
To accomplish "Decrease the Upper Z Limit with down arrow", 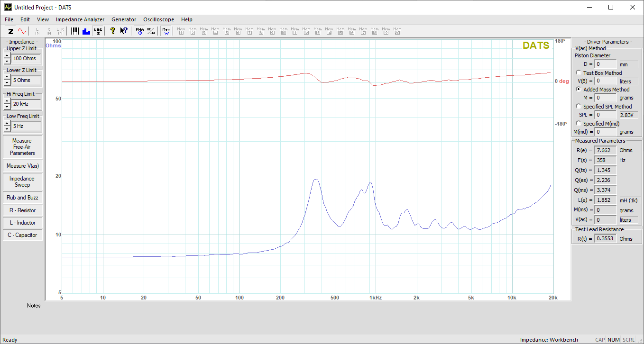I will pos(7,61).
